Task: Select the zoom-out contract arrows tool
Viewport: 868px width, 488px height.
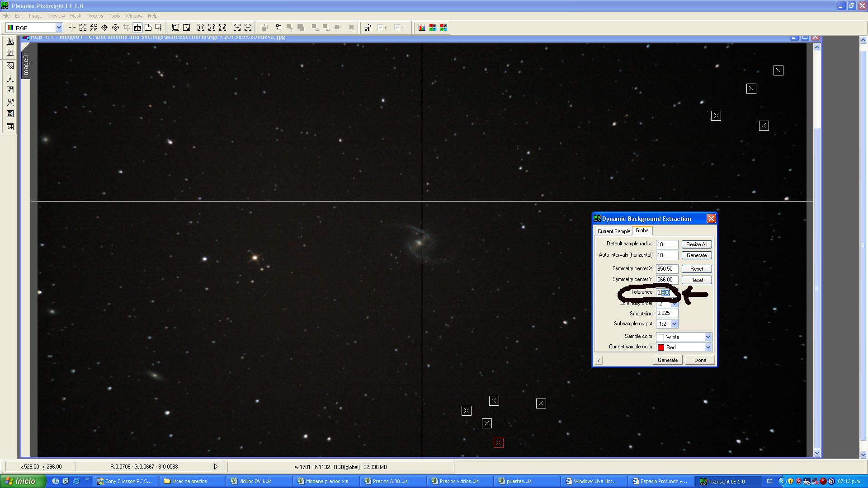Action: 94,28
